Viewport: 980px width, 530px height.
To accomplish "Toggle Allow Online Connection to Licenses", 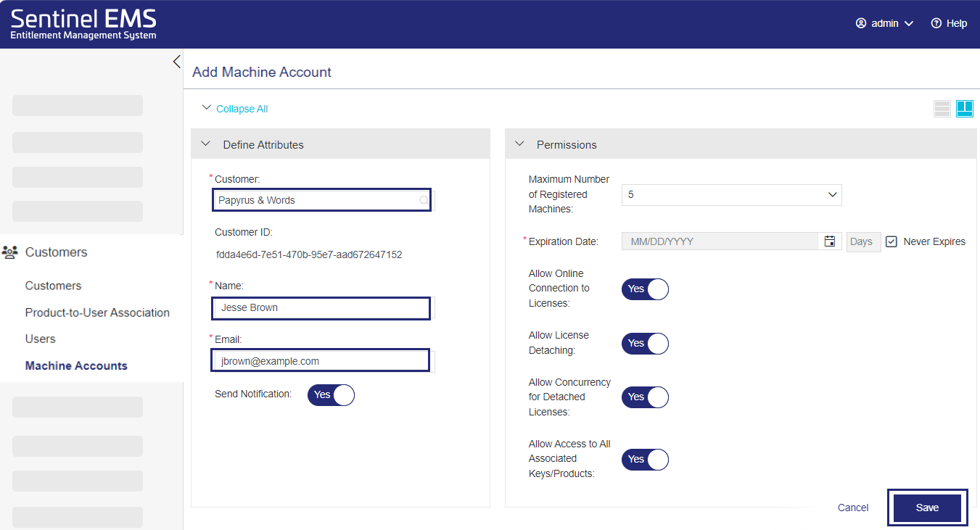I will pos(645,289).
